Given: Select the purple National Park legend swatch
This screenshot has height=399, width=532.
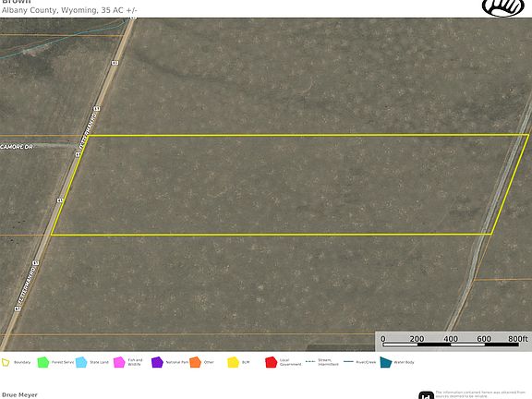Looking at the screenshot, I should pos(157,362).
